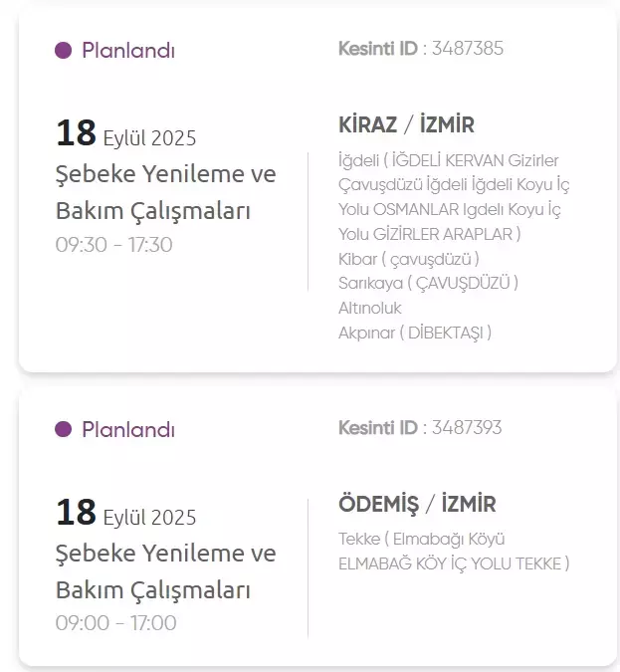This screenshot has height=672, width=620.
Task: Click the 18 Eylül 2025 date in Ödemiş card
Action: click(x=125, y=514)
